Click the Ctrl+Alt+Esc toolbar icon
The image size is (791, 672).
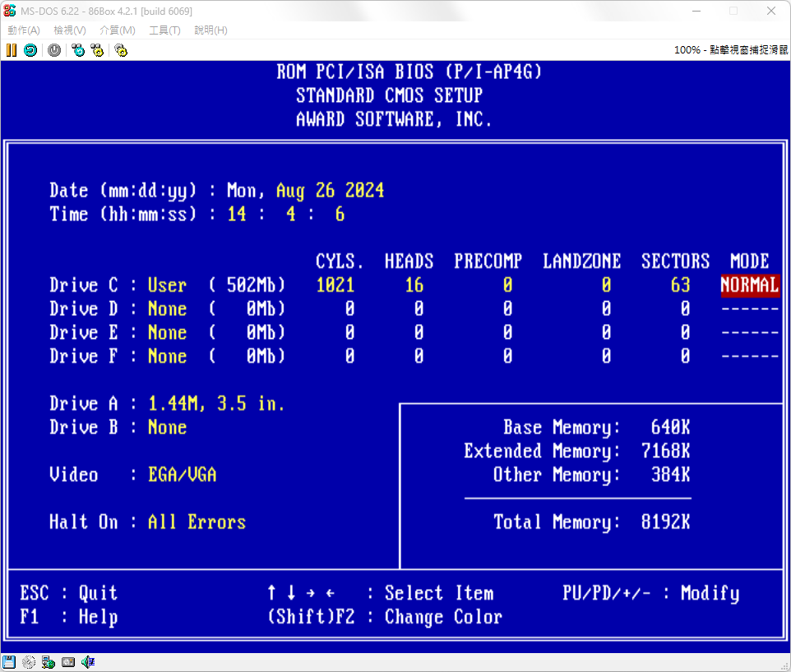[98, 50]
